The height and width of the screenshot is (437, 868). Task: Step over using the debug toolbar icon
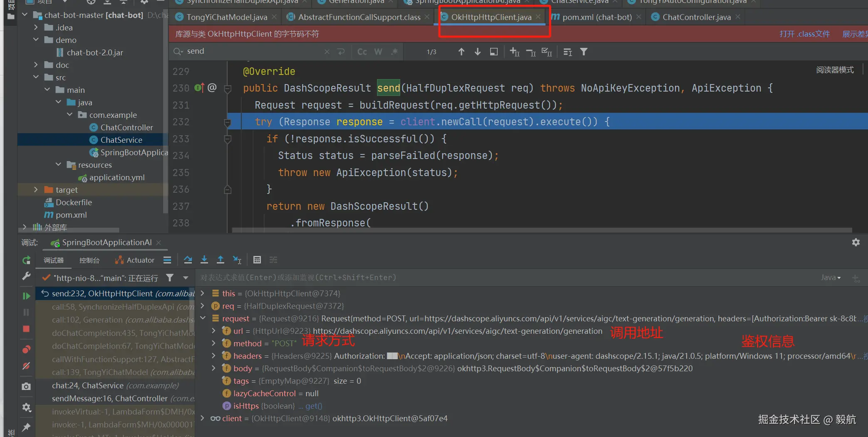[x=188, y=260]
